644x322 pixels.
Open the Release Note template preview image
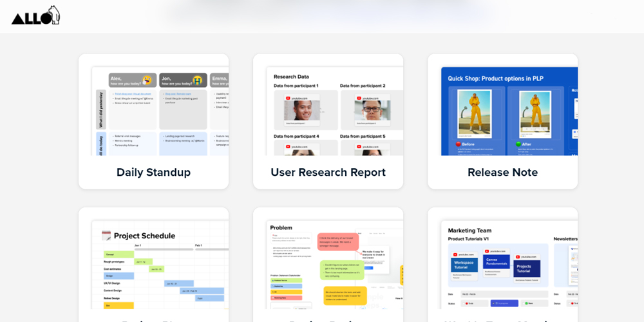click(x=502, y=110)
